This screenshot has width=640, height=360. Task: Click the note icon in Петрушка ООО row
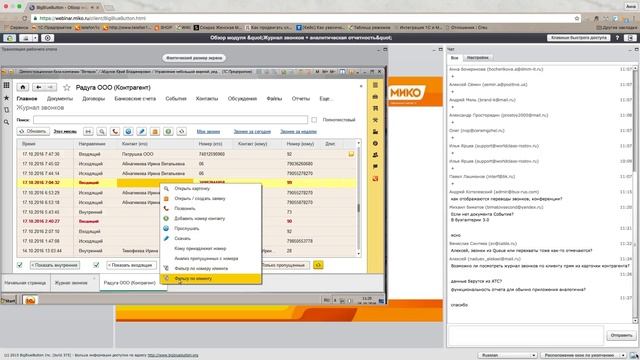(x=351, y=154)
